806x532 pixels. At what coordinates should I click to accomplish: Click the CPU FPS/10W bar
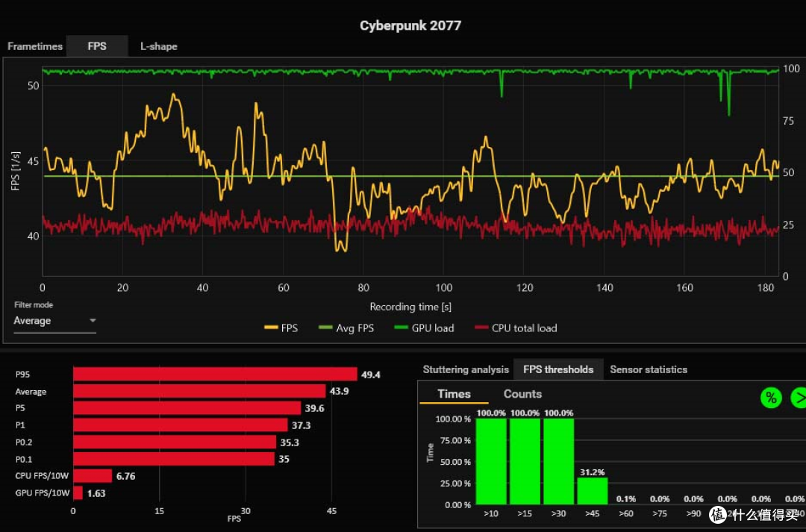click(93, 476)
